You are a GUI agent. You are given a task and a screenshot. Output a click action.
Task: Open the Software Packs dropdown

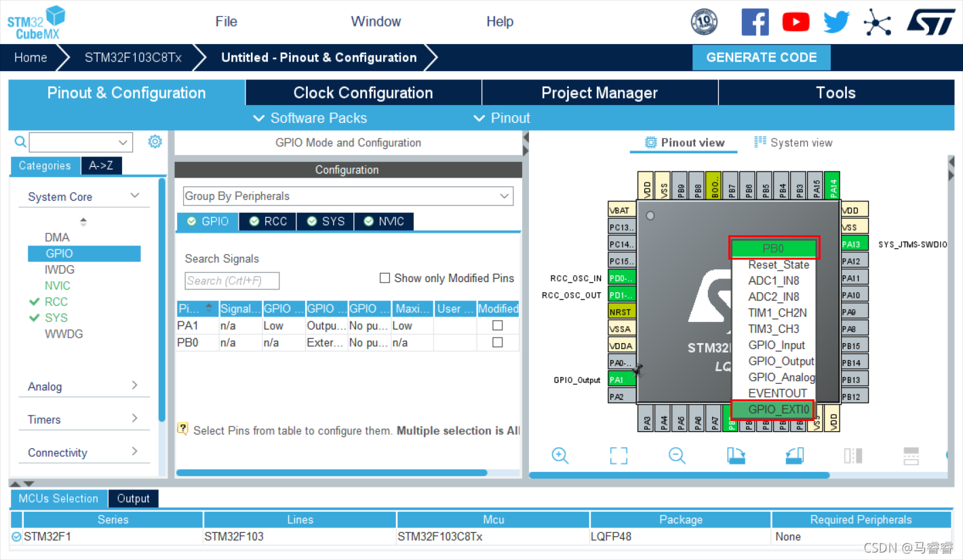tap(310, 118)
